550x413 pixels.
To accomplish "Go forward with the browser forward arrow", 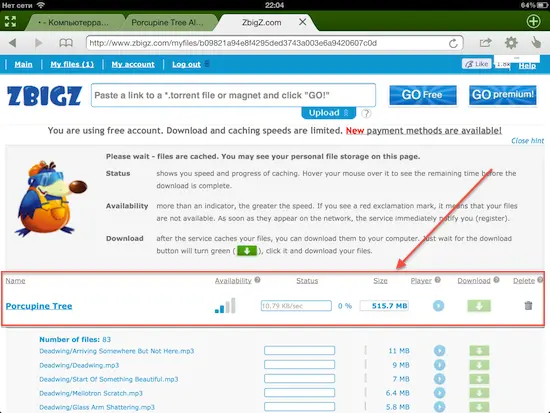I will click(x=39, y=43).
